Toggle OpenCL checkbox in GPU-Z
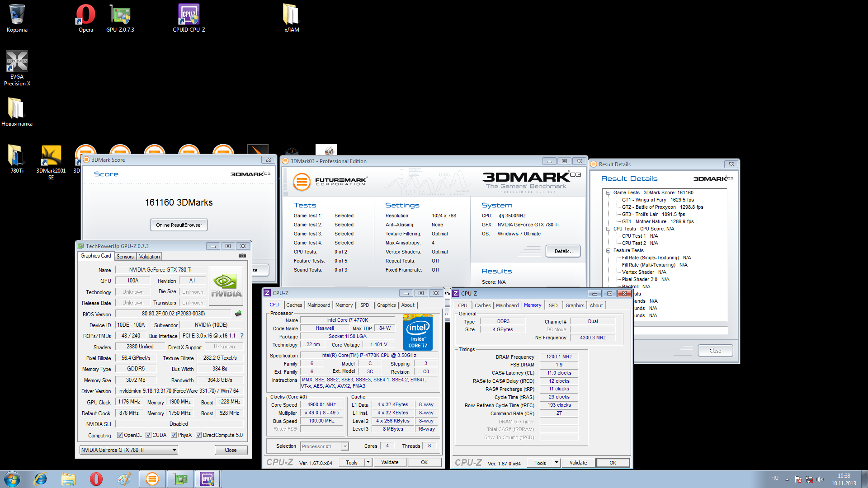 coord(120,435)
